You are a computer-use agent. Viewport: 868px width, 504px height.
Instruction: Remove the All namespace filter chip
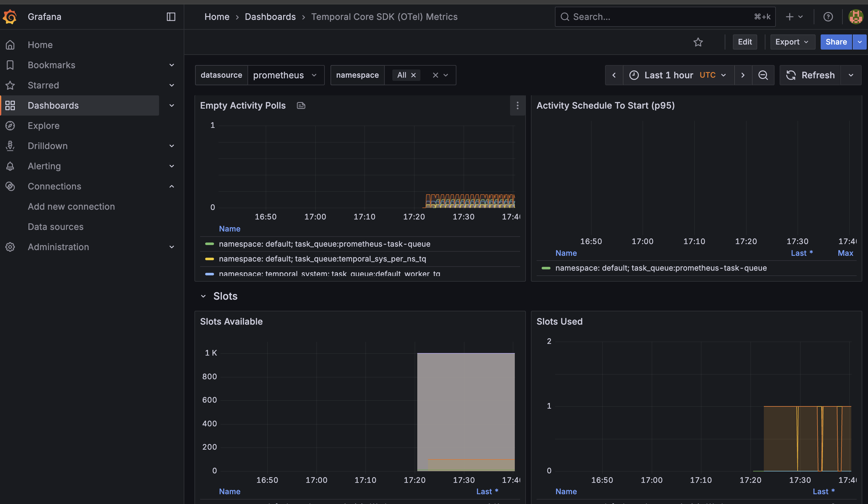[x=413, y=75]
